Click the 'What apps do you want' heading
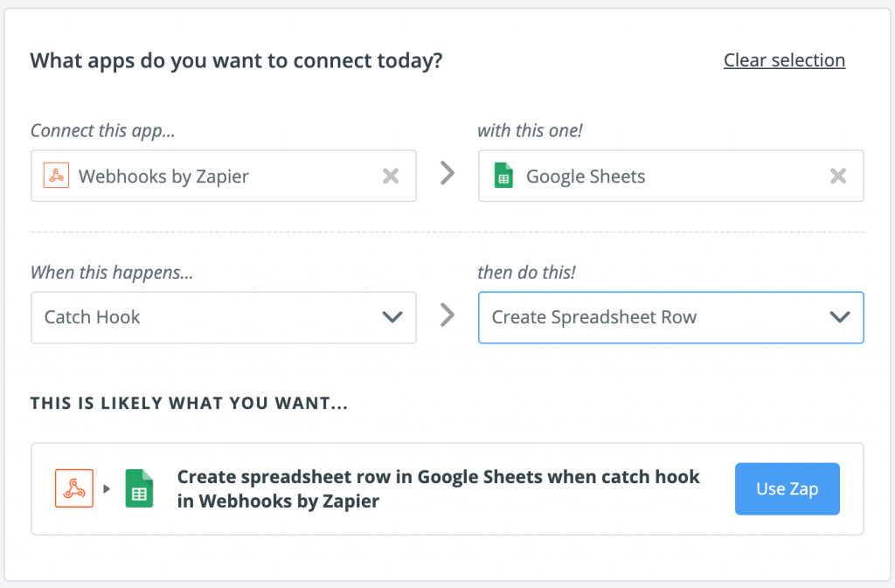The image size is (895, 588). coord(236,61)
